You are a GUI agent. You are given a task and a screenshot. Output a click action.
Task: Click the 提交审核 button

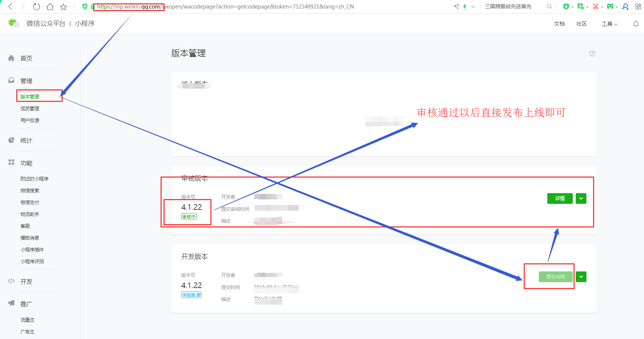(x=555, y=277)
